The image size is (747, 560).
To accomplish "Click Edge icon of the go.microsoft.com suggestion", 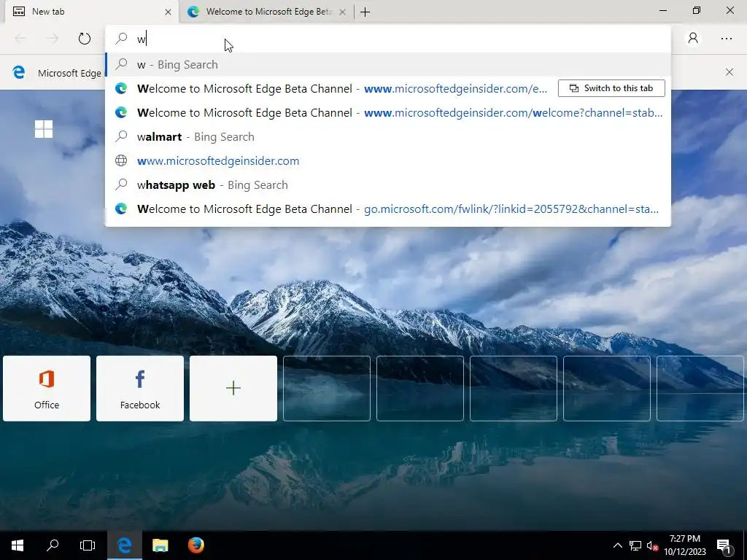I will coord(121,209).
